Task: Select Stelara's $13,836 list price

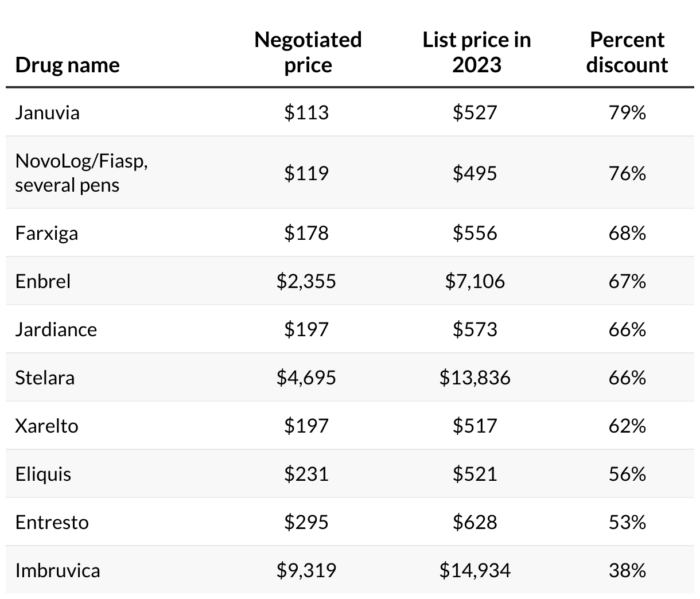Action: coord(475,378)
